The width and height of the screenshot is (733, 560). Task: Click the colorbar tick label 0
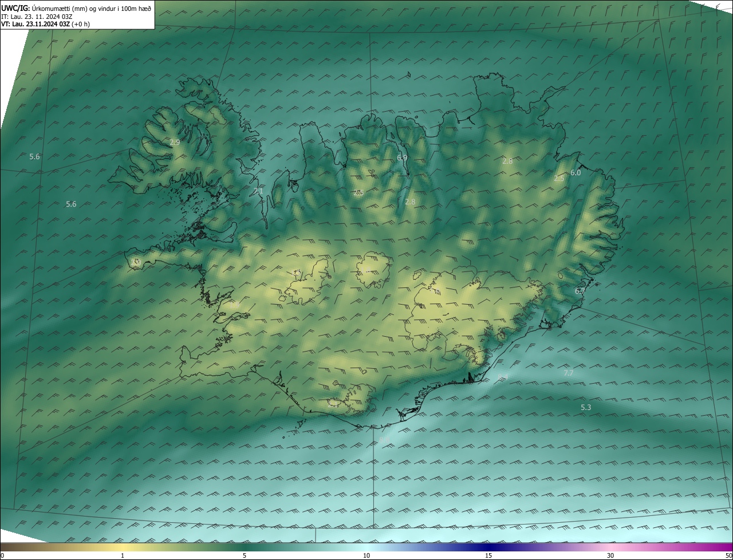tap(2, 555)
